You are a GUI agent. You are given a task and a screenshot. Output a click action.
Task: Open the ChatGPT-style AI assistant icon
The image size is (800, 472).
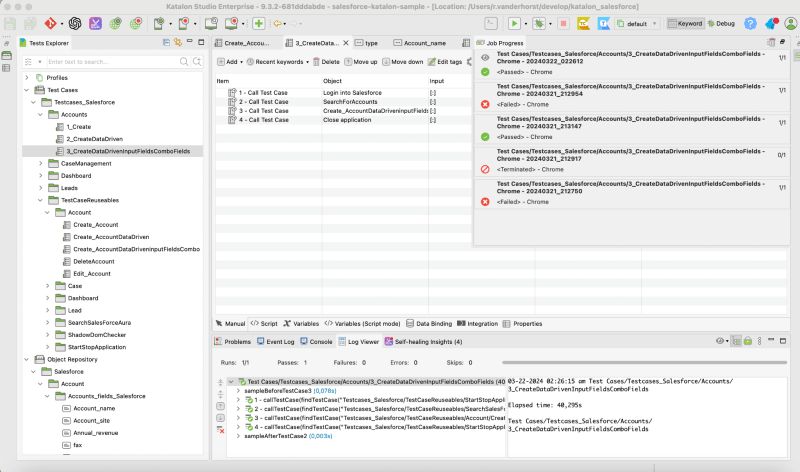75,23
